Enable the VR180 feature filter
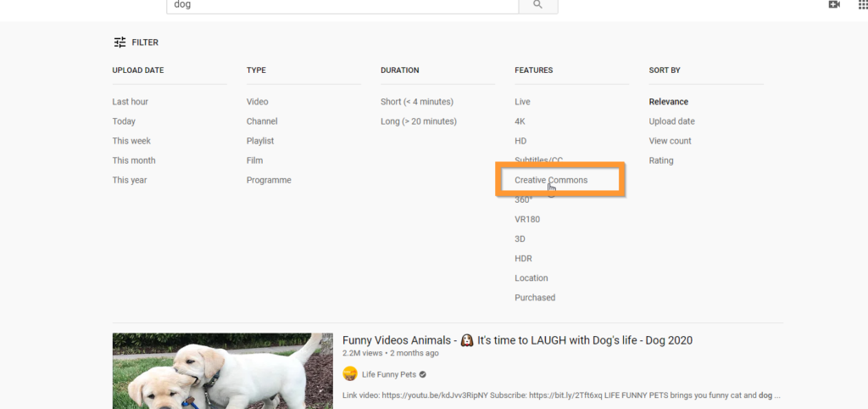The width and height of the screenshot is (868, 409). (527, 220)
